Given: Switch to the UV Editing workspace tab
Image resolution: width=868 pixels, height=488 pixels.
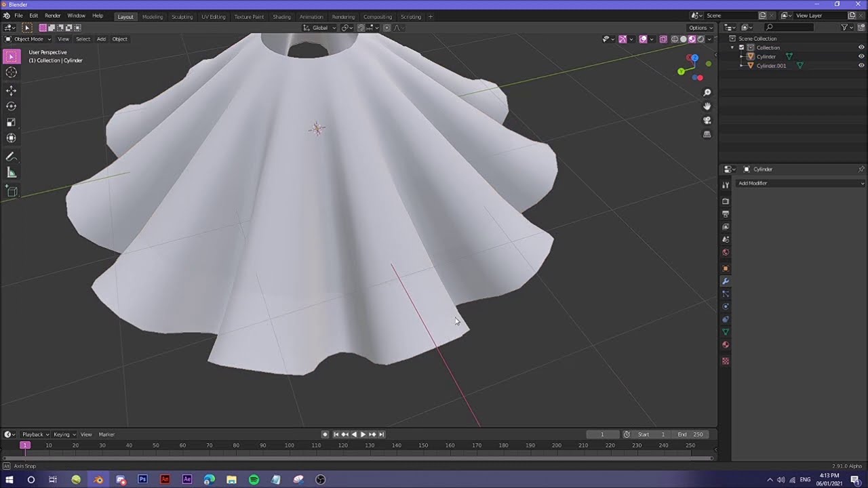Looking at the screenshot, I should click(x=213, y=17).
